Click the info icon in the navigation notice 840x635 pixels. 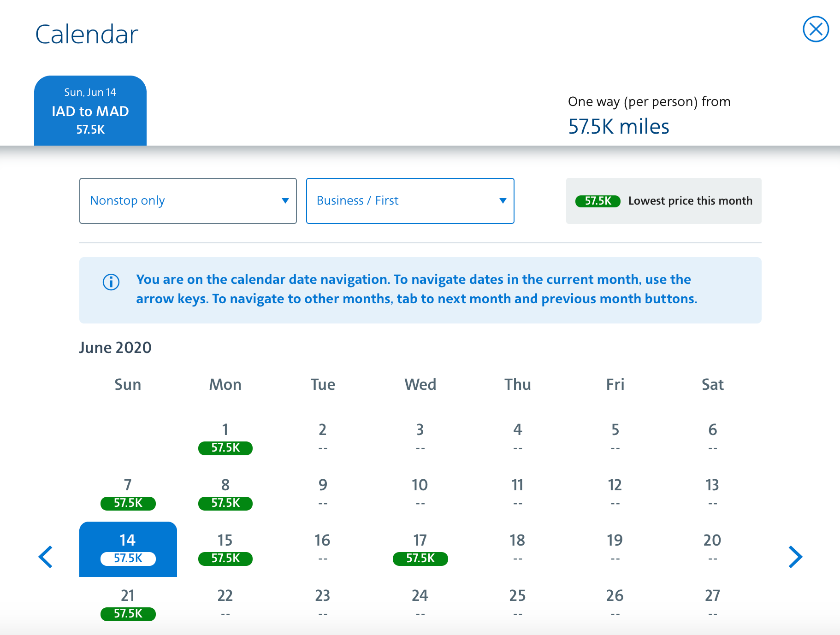[111, 282]
